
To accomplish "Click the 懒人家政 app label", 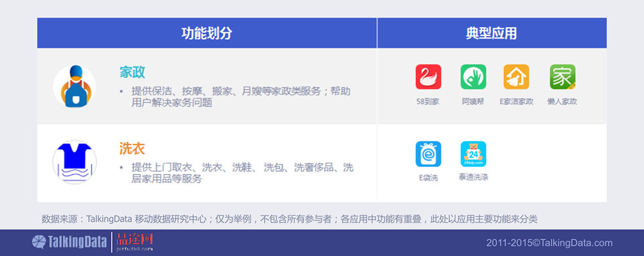I will click(x=562, y=102).
